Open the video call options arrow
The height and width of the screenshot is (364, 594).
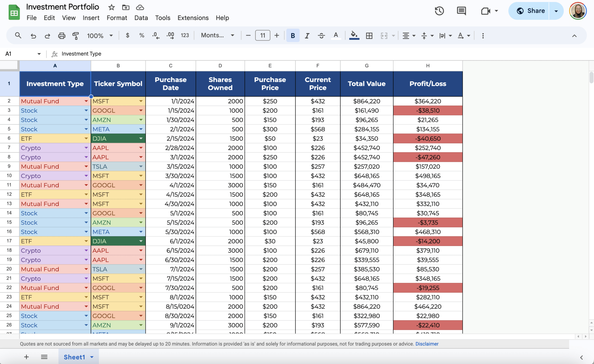pyautogui.click(x=496, y=11)
